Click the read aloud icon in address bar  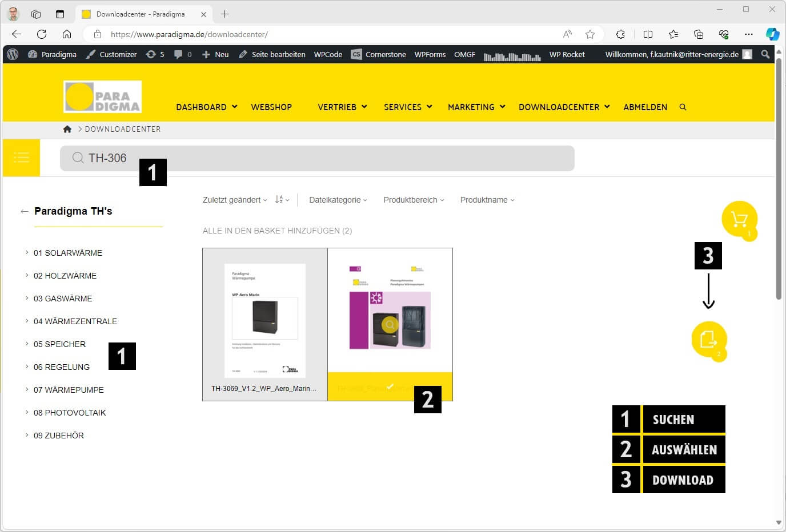567,34
